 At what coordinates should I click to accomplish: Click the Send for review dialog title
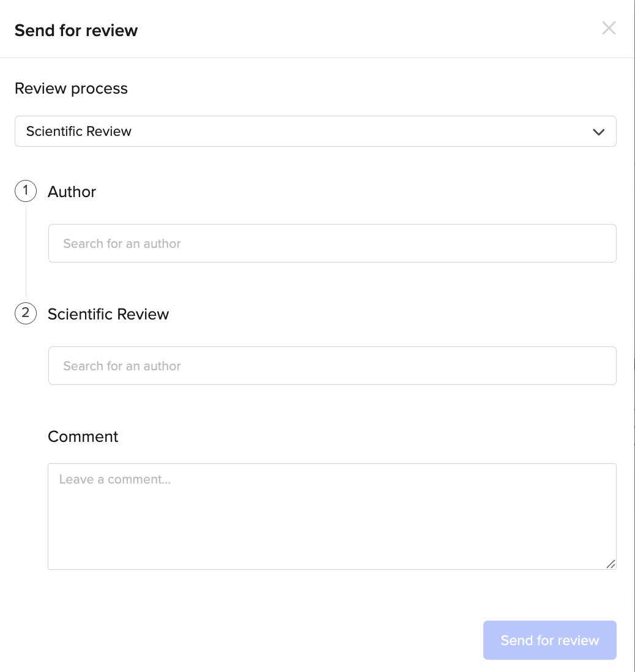76,31
